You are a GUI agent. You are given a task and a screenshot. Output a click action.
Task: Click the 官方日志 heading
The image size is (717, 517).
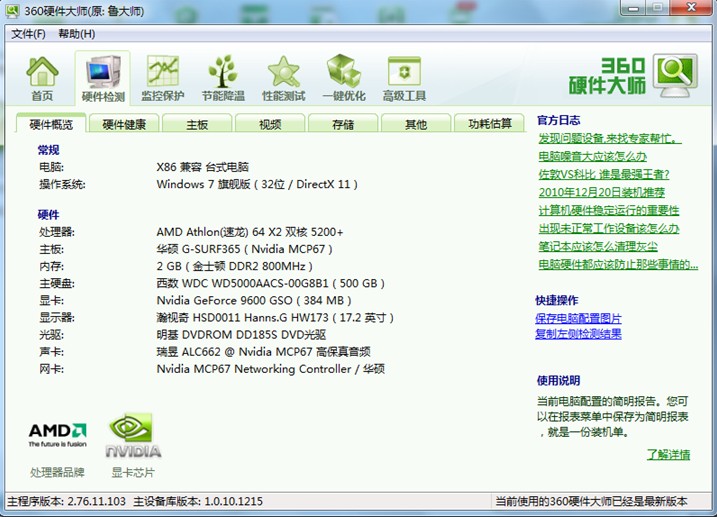[558, 120]
